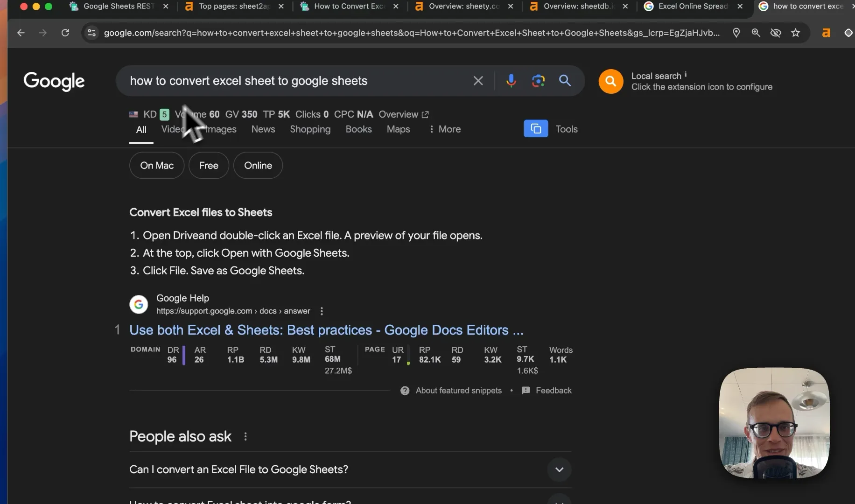Switch to the Images results tab
855x504 pixels.
221,129
